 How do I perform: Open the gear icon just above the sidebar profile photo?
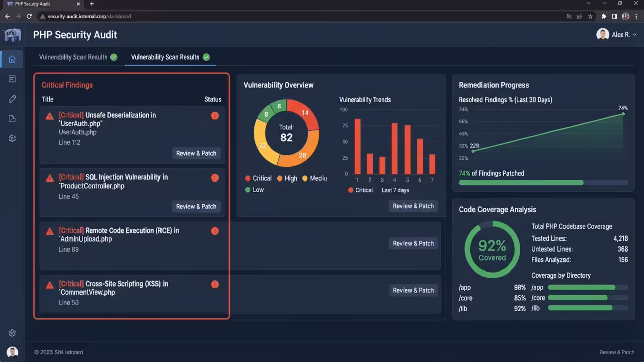coord(12,333)
